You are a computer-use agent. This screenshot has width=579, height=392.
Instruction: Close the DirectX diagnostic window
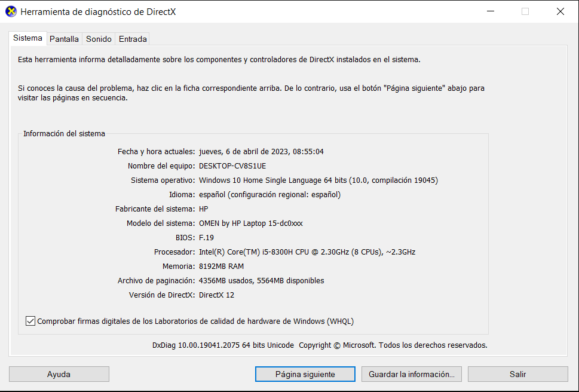tap(560, 11)
